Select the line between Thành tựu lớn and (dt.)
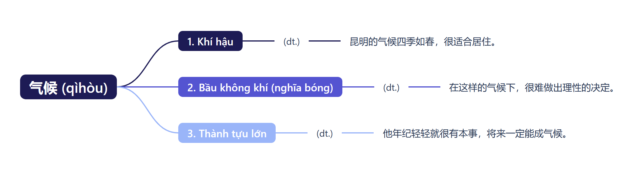 pyautogui.click(x=292, y=133)
